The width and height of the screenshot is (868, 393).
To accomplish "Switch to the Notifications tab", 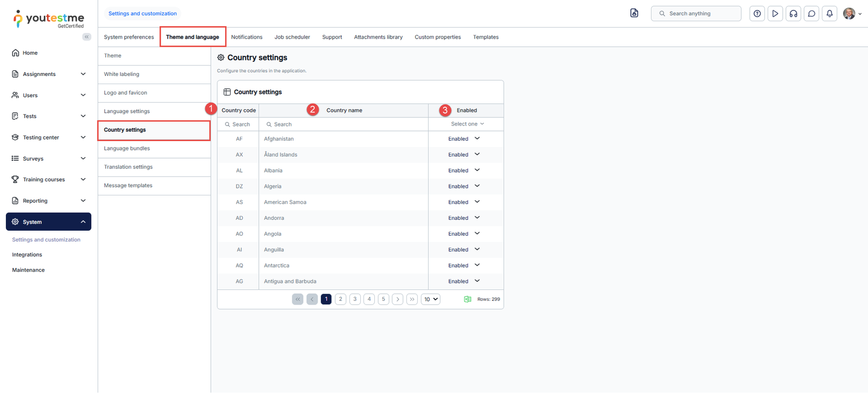I will (x=246, y=37).
